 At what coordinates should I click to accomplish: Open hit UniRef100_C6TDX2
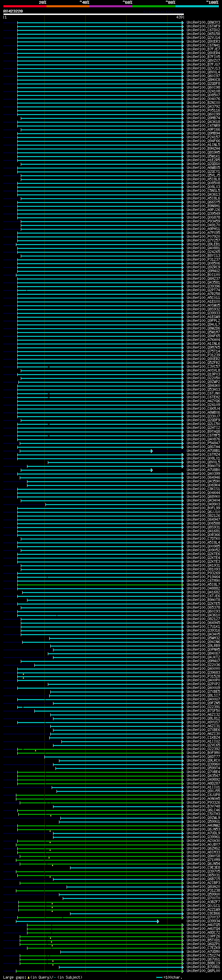pyautogui.click(x=203, y=30)
